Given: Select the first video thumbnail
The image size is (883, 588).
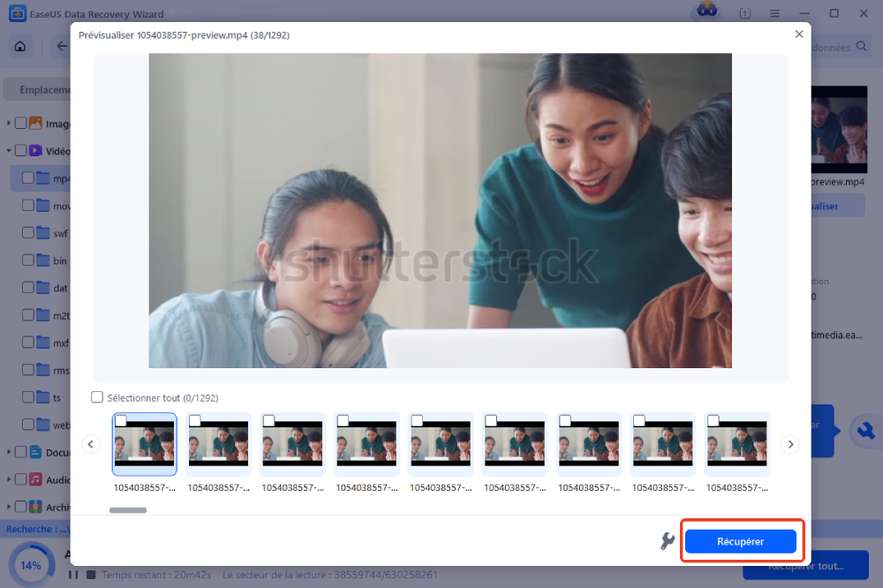Looking at the screenshot, I should pyautogui.click(x=144, y=444).
